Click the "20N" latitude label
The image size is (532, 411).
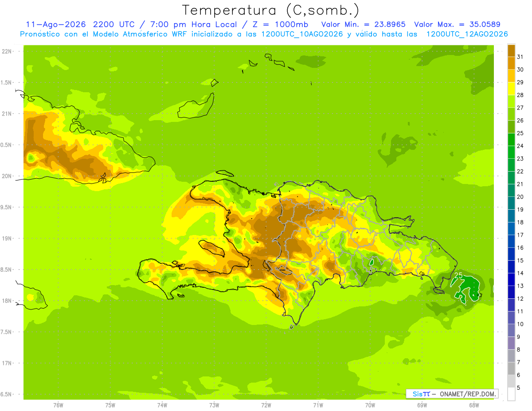pos(7,176)
